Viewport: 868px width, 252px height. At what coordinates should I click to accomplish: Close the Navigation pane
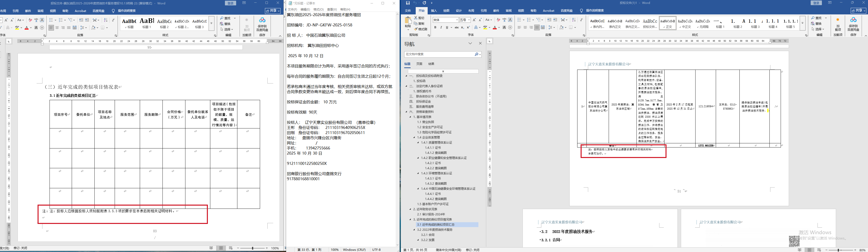(x=481, y=43)
